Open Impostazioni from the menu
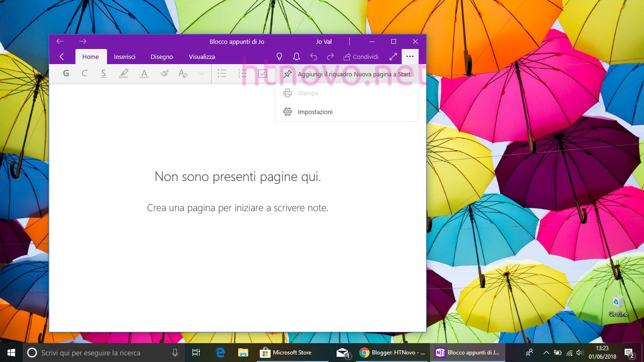The height and width of the screenshot is (362, 644). [315, 112]
